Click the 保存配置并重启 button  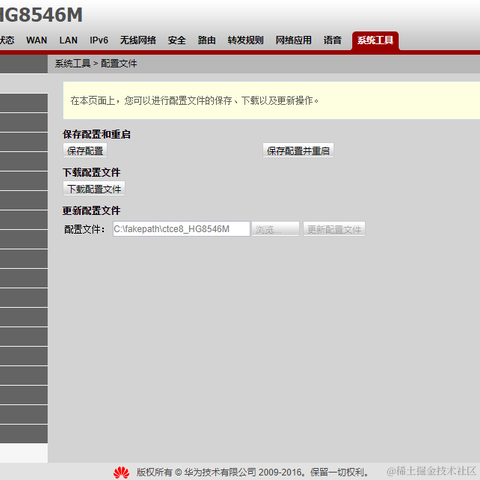click(298, 151)
